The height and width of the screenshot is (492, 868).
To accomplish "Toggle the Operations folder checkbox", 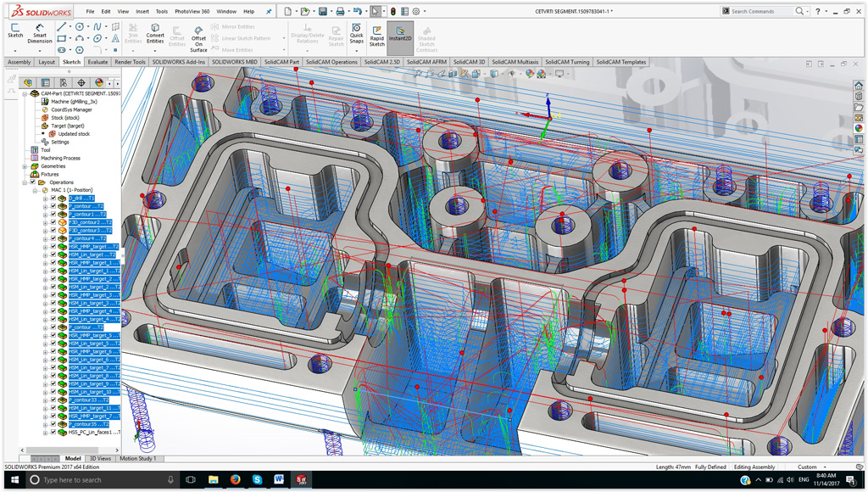I will click(x=33, y=182).
